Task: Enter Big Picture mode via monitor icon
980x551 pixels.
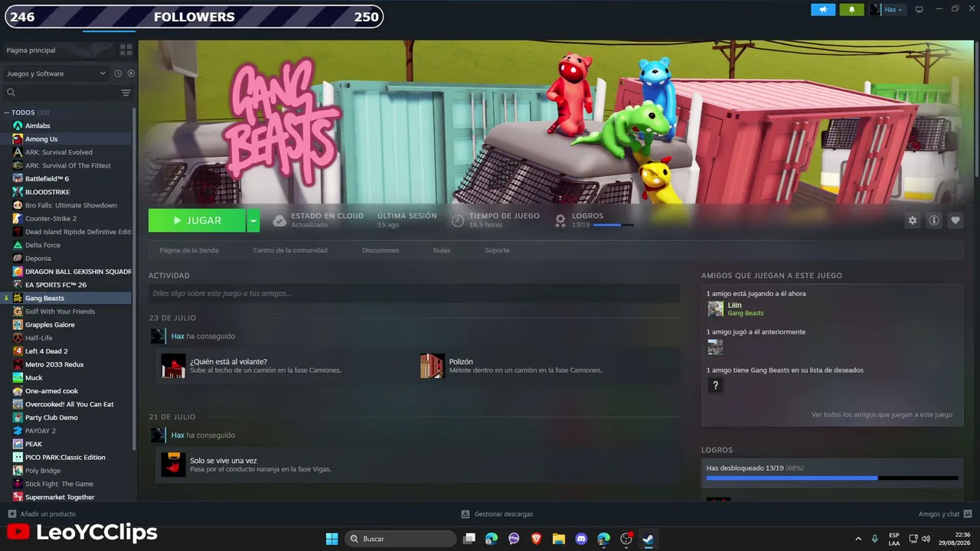Action: click(x=920, y=10)
